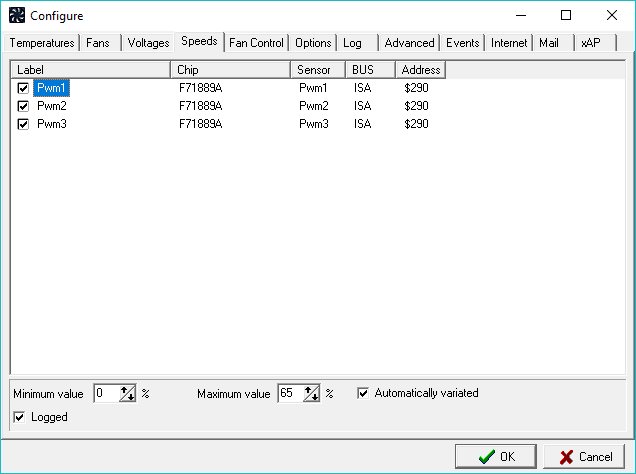This screenshot has width=636, height=474.
Task: Toggle the Pwm2 checkbox
Action: click(23, 106)
